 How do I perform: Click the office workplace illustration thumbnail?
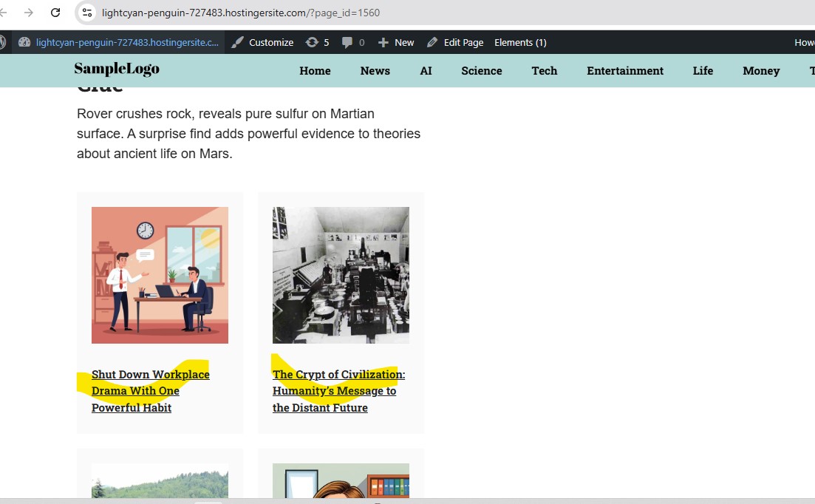(x=160, y=275)
